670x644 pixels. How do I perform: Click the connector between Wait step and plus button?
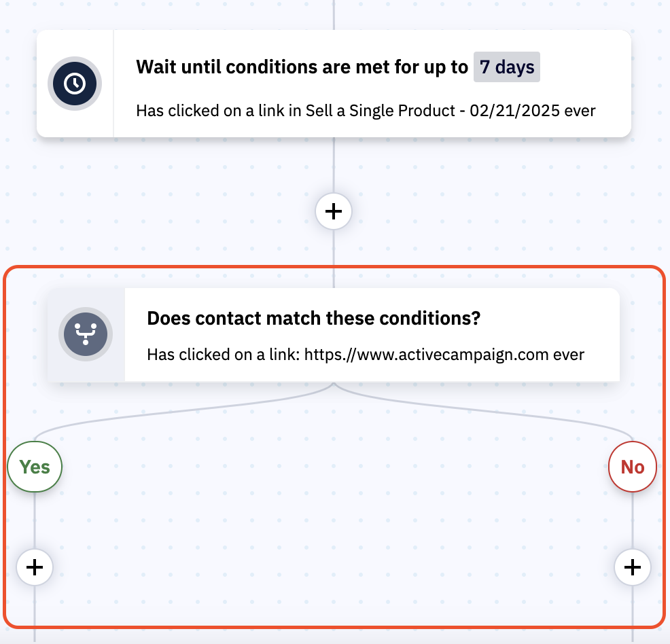click(x=334, y=166)
